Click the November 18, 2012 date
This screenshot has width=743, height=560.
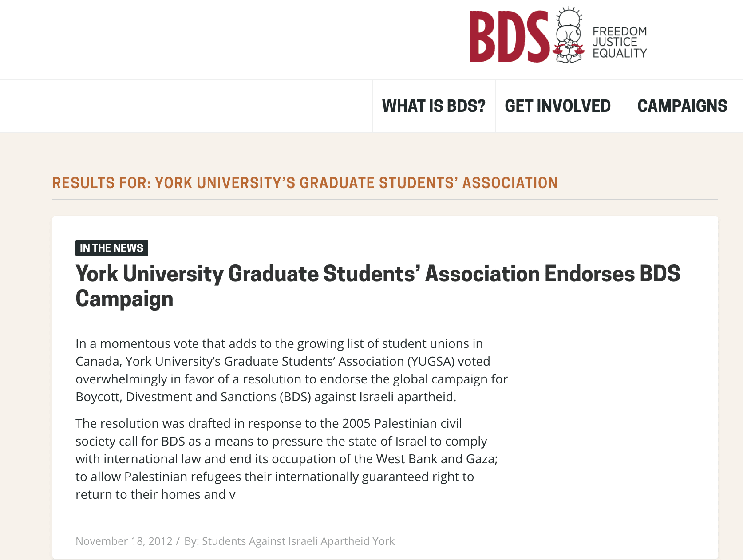[x=124, y=541]
